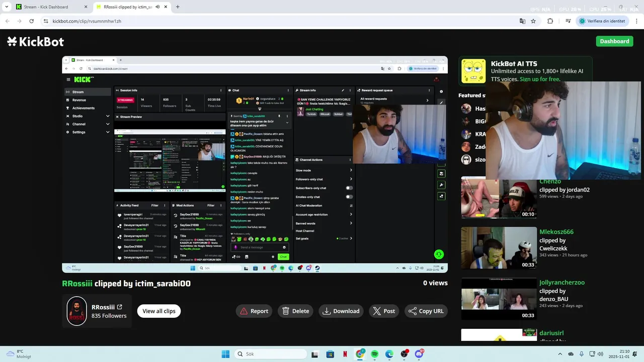
Task: Switch to the Stream - Kick Dashboard tab
Action: tap(52, 7)
